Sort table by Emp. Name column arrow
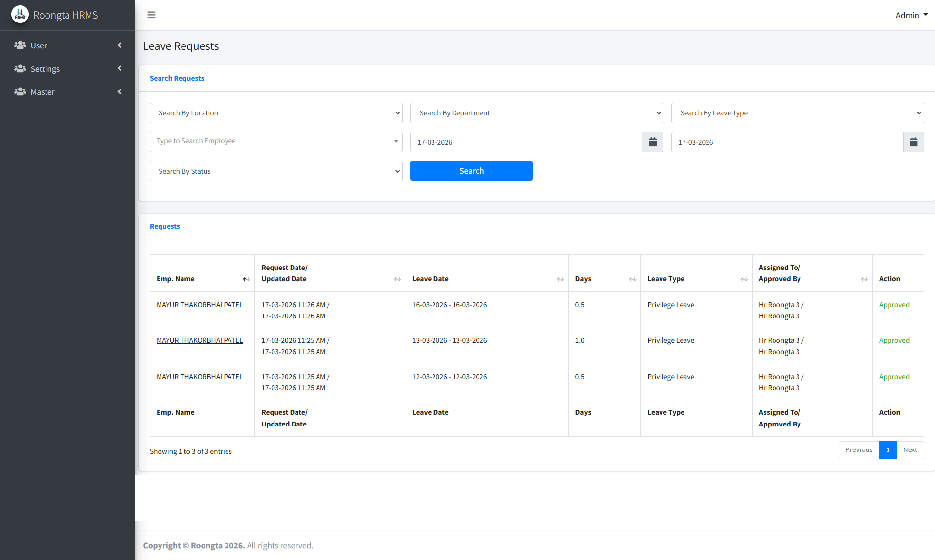This screenshot has height=560, width=935. pyautogui.click(x=246, y=279)
